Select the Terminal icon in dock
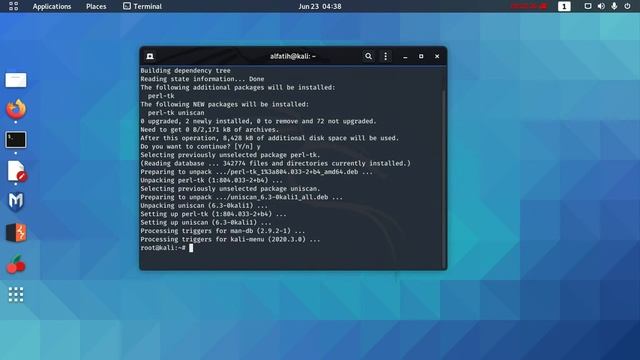The width and height of the screenshot is (640, 360). [16, 140]
